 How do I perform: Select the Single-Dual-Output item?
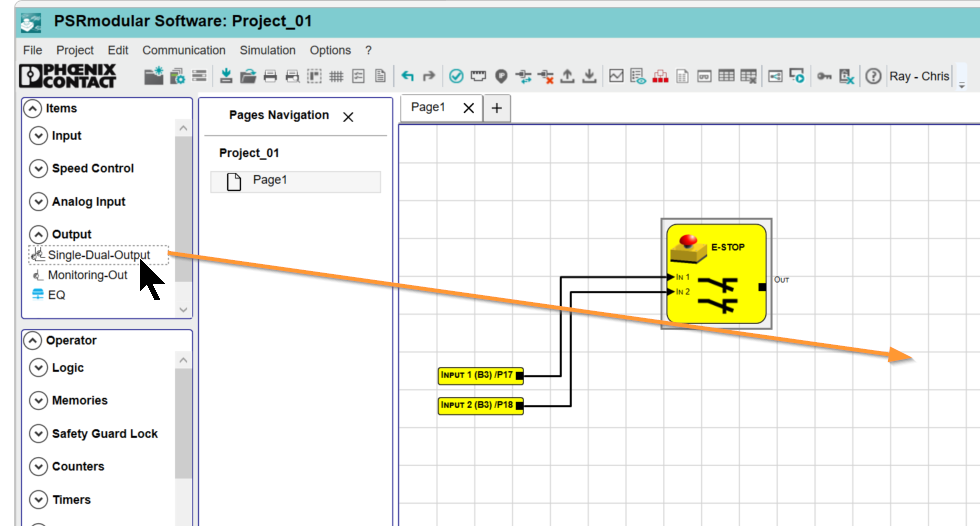(x=98, y=255)
